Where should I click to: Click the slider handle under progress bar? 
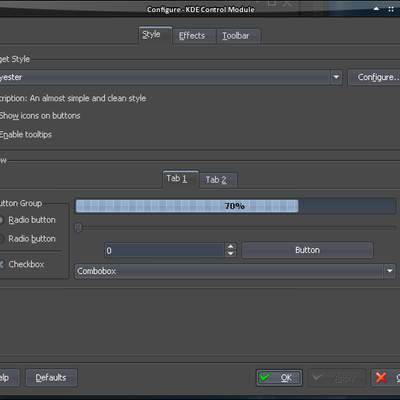78,228
